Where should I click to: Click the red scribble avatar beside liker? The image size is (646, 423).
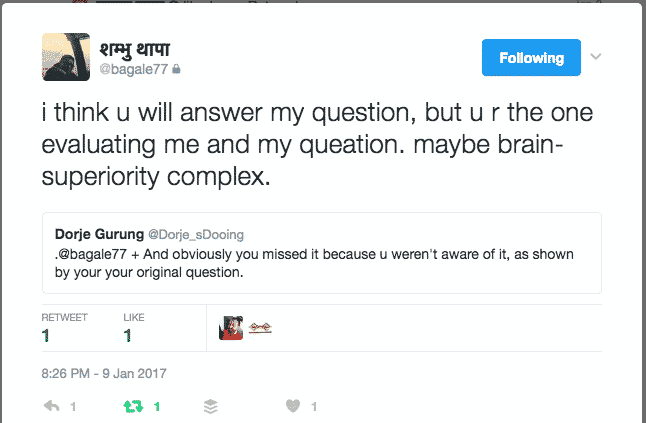[260, 328]
